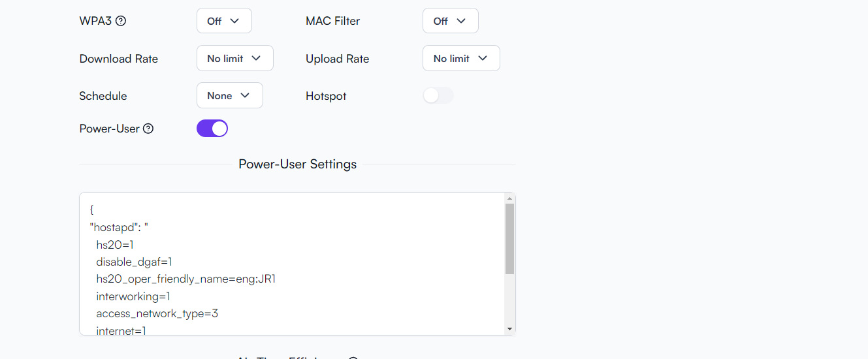Click the Power-User help question mark icon
Screen dimensions: 868x359
(x=148, y=129)
